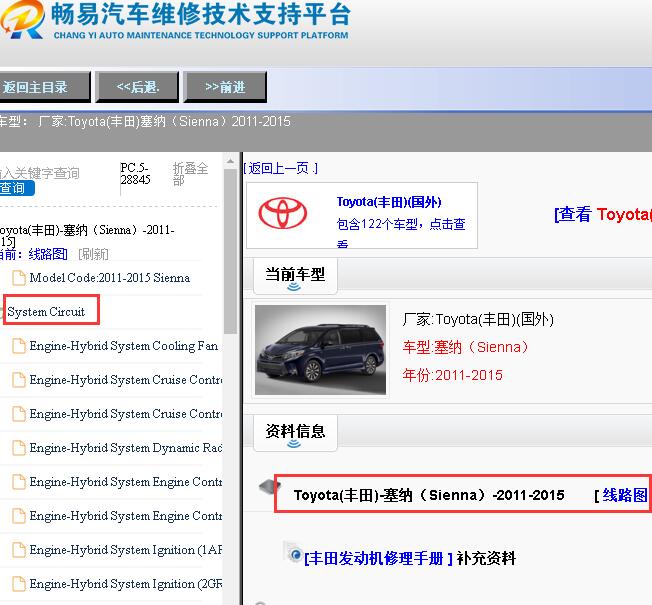The image size is (652, 605).
Task: Click document icon beside Dynamic Radar entry
Action: coord(19,448)
